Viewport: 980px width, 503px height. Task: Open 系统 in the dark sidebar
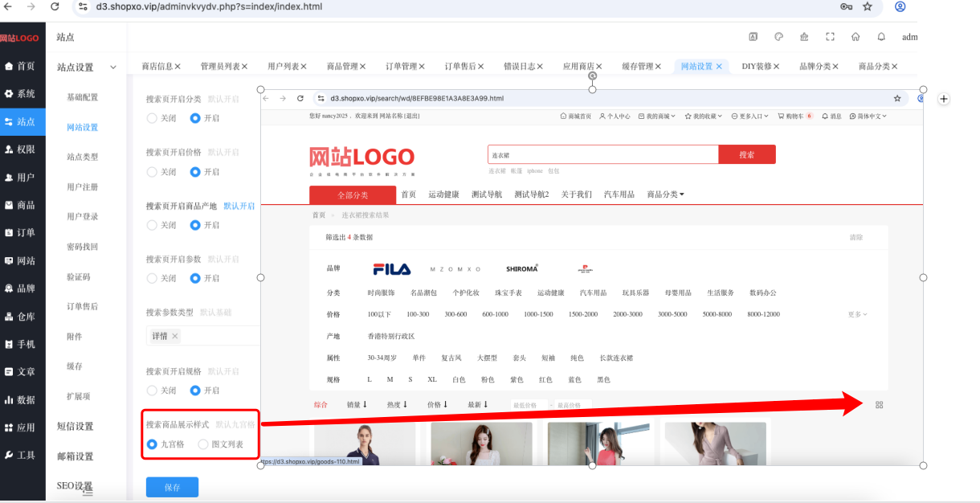[x=22, y=94]
